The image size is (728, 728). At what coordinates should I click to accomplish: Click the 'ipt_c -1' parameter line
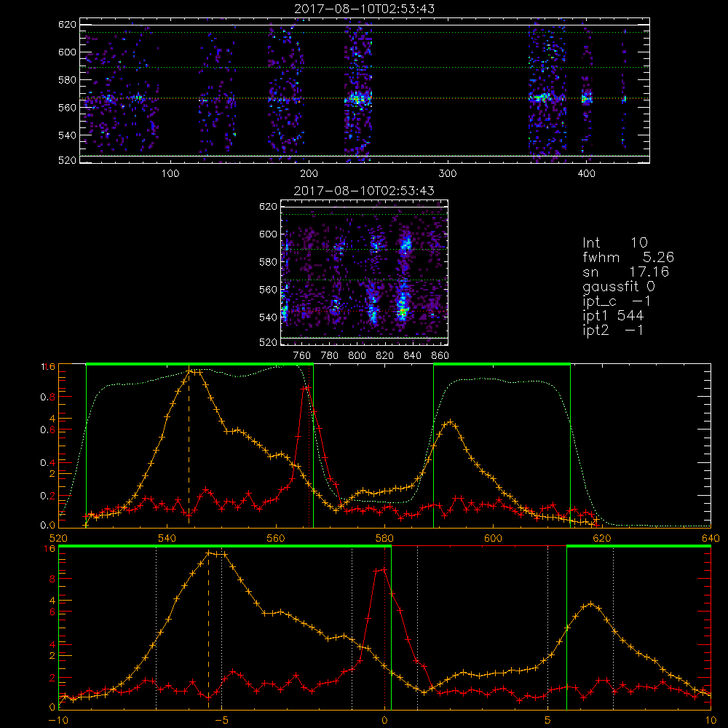click(x=617, y=301)
